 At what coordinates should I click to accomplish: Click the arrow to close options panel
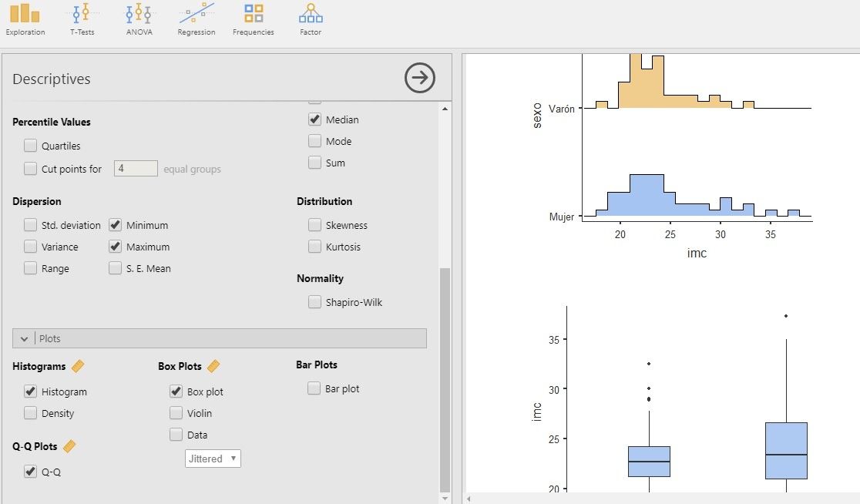pyautogui.click(x=419, y=78)
